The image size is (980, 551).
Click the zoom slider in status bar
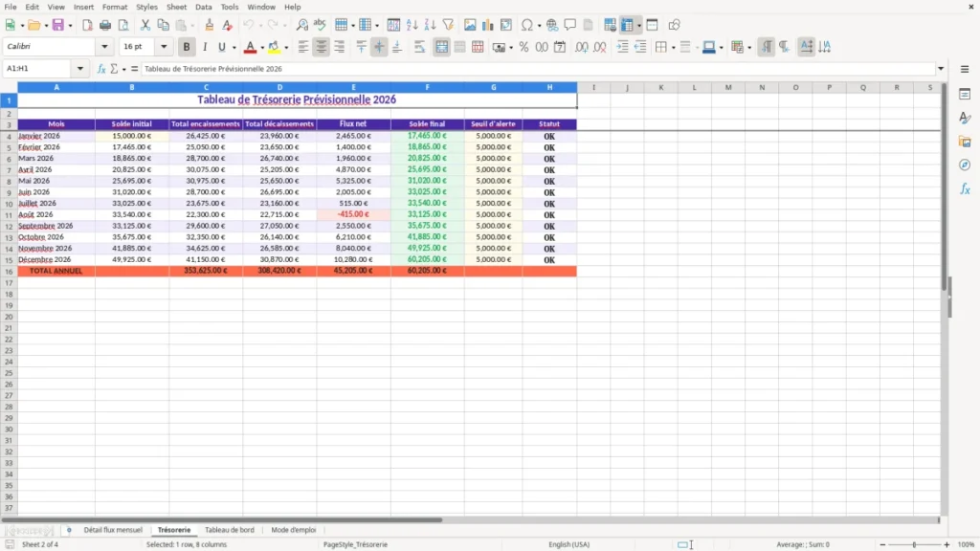[x=914, y=544]
